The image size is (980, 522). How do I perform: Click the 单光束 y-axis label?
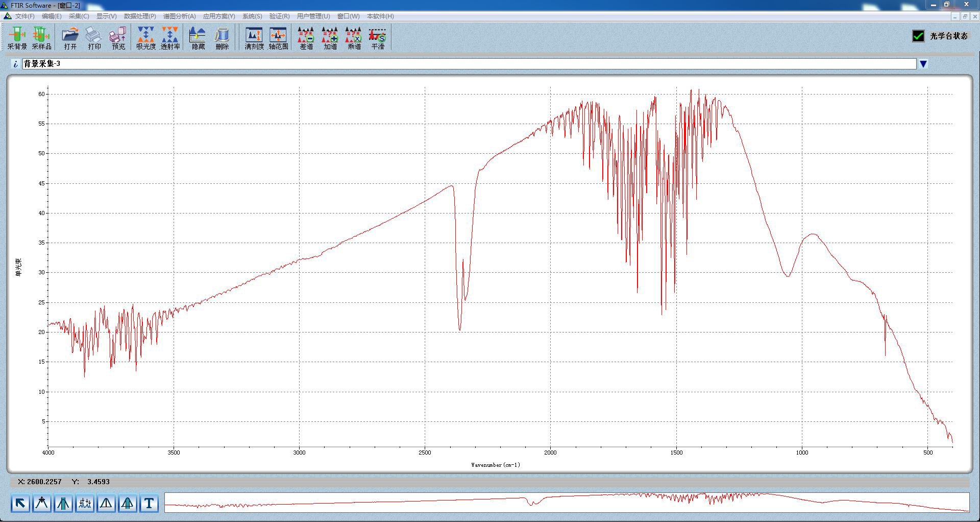tap(19, 268)
